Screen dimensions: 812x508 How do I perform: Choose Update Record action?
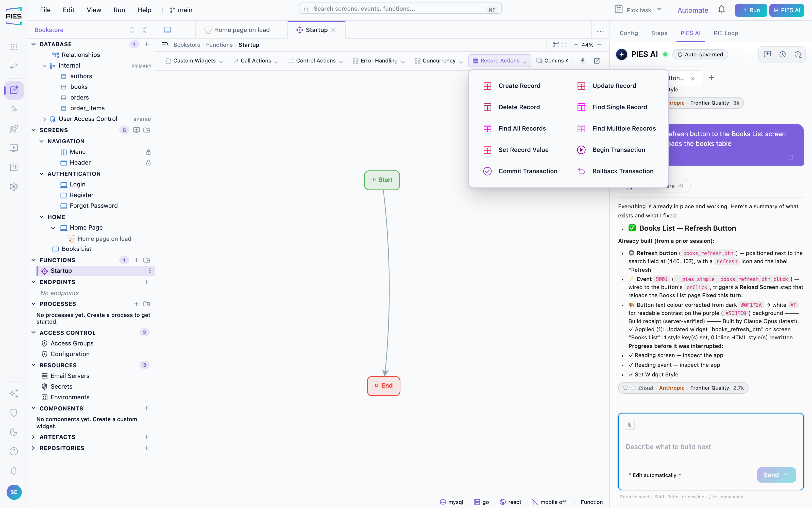point(606,86)
